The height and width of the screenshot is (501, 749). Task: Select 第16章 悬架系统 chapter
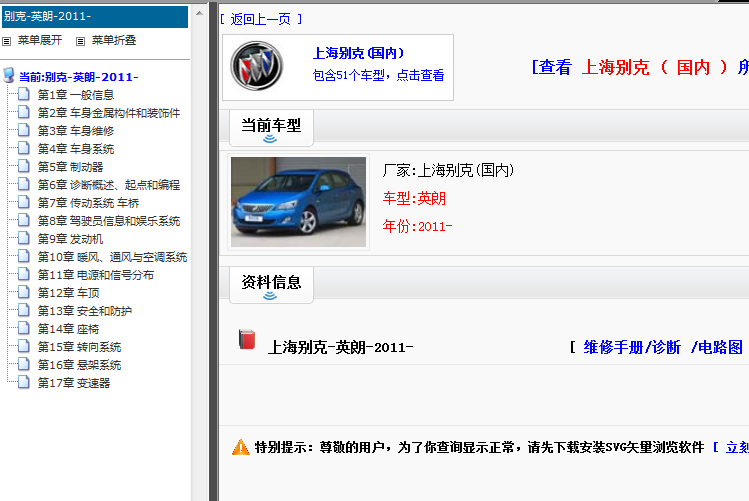click(80, 365)
